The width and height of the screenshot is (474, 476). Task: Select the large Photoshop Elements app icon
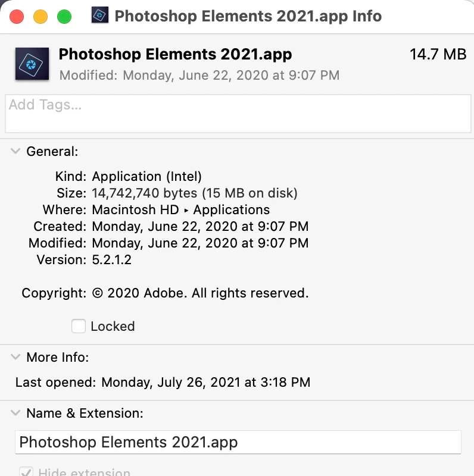click(x=32, y=64)
